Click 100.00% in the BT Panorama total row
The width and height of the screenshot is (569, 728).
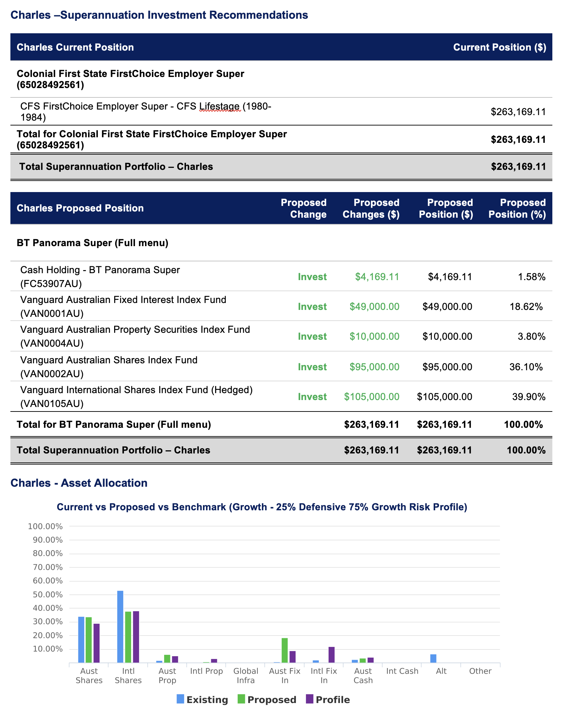tap(523, 424)
